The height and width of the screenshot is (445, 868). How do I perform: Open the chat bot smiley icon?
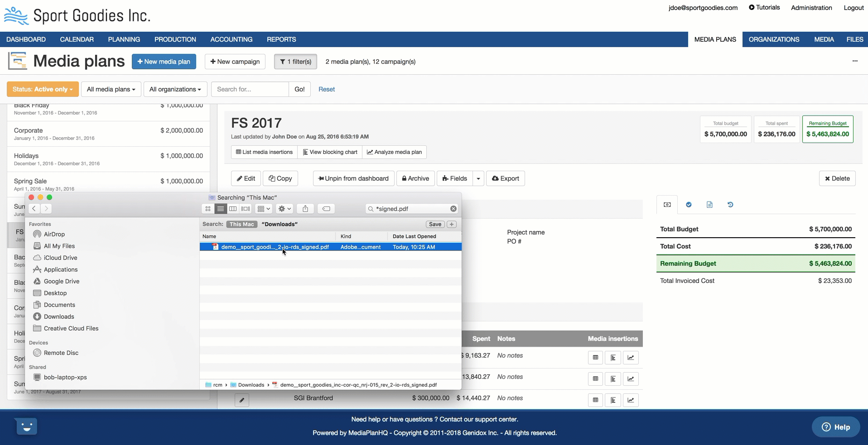tap(27, 426)
